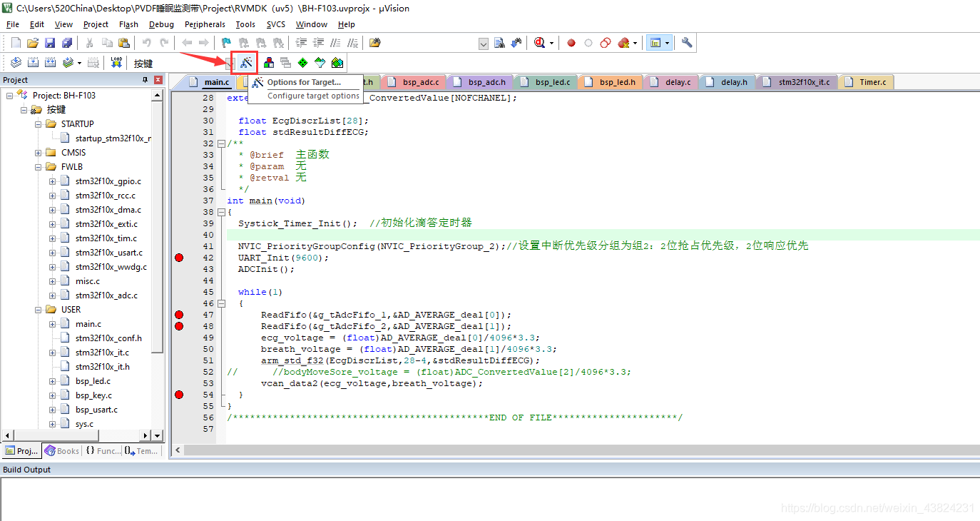Click the Insert Breakpoint red dot icon
Viewport: 980px width, 521px height.
pyautogui.click(x=571, y=43)
